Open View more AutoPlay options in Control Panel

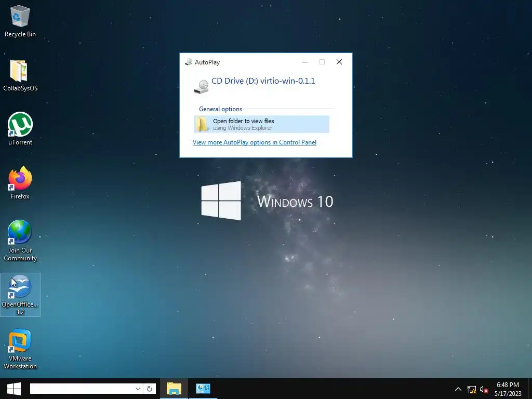[255, 142]
